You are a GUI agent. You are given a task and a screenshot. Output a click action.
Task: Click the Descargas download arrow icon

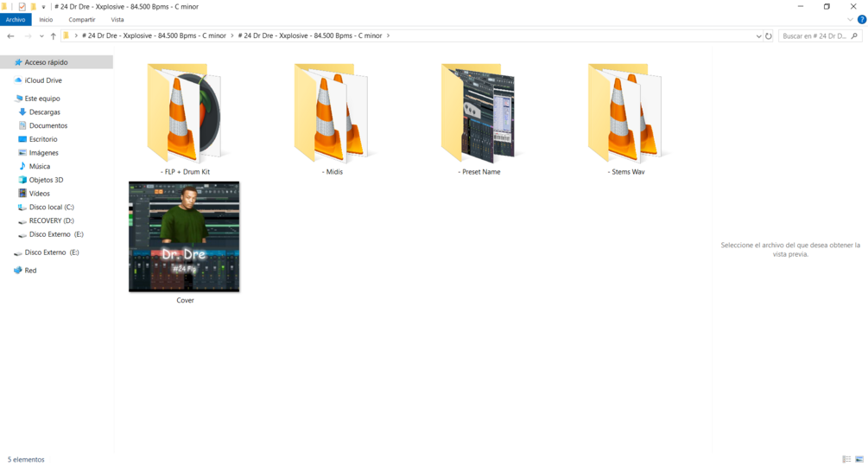click(x=22, y=112)
